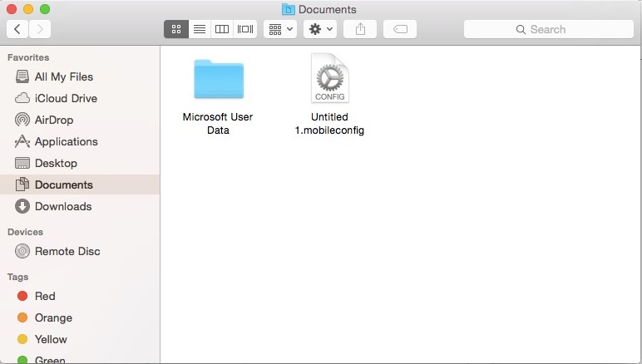
Task: Select the Orange tag
Action: pyautogui.click(x=80, y=317)
